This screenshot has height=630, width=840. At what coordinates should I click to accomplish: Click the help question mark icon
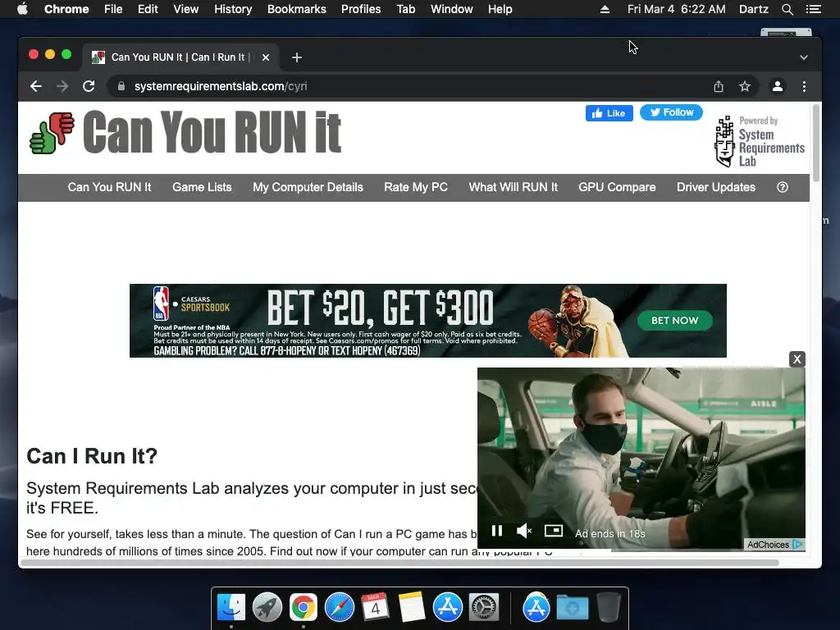click(782, 187)
